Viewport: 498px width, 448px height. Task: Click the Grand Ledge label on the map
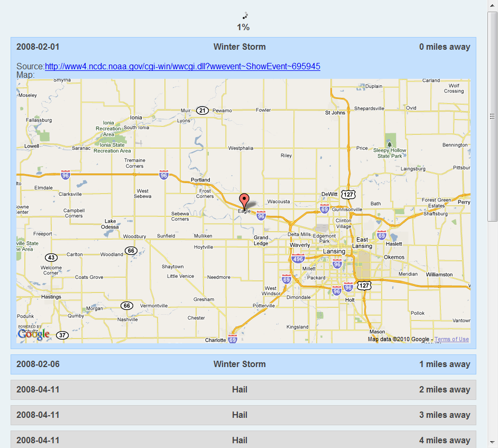[261, 241]
